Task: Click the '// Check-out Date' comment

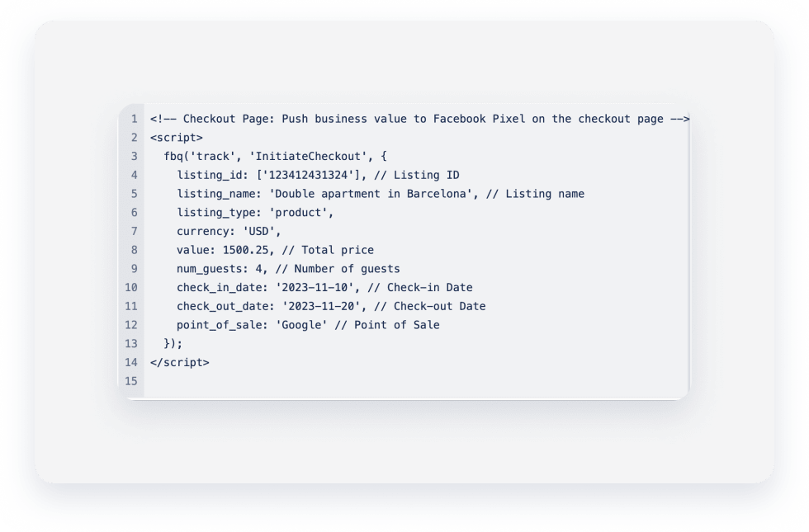Action: pyautogui.click(x=430, y=306)
